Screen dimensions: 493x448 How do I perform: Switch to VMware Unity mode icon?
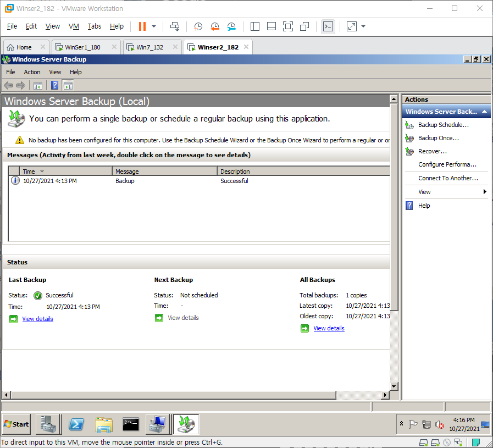(304, 26)
